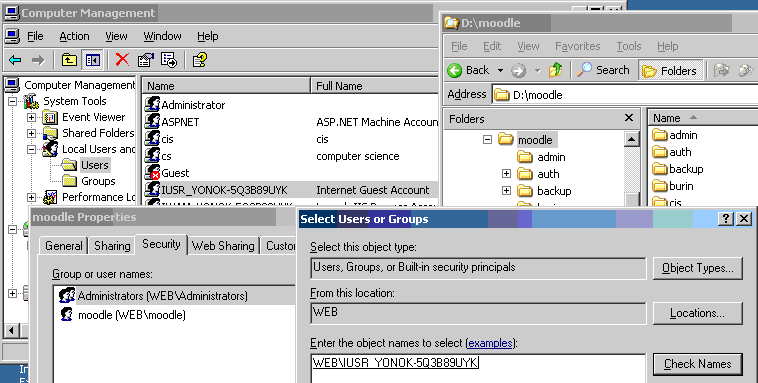Click the Up folder icon in D:\moodle toolbar
This screenshot has height=383, width=758.
[x=556, y=71]
